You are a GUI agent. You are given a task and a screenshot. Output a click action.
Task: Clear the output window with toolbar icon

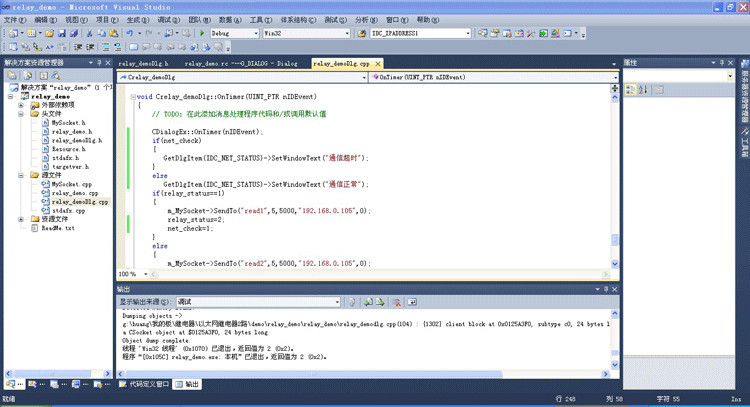pos(397,301)
